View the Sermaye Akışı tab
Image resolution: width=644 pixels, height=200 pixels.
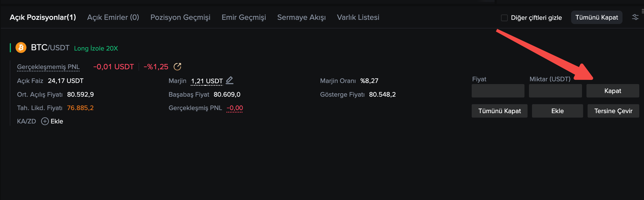click(x=302, y=17)
